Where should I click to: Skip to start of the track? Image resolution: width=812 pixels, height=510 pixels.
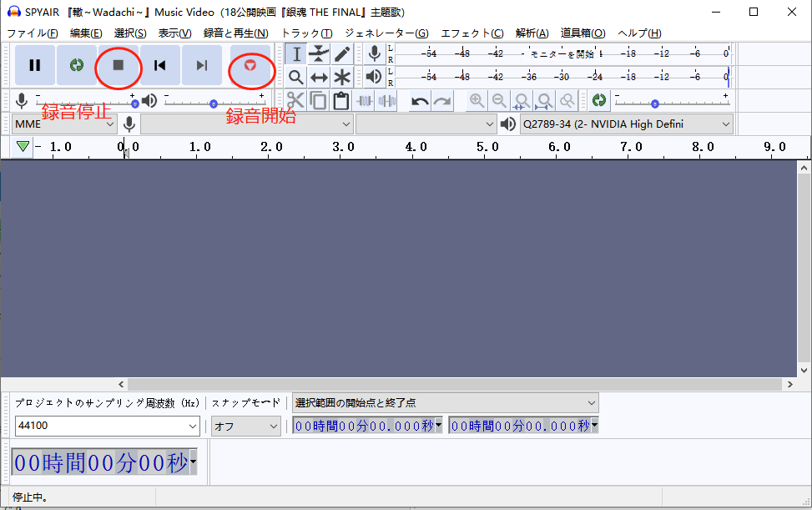point(160,65)
